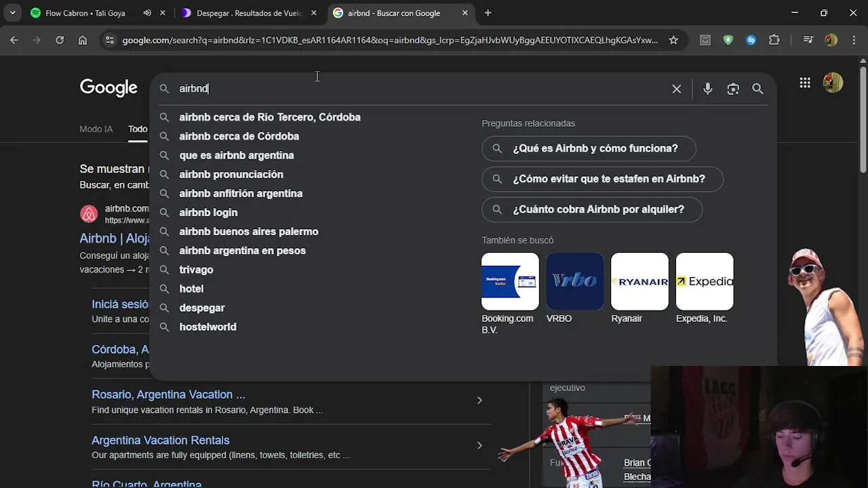Image resolution: width=868 pixels, height=488 pixels.
Task: Select suggestion hotel
Action: tap(191, 288)
